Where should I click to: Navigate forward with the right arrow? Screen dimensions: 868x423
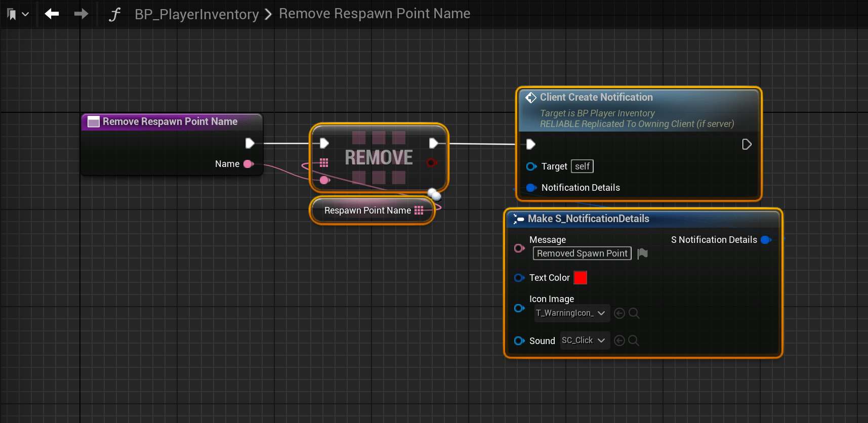(x=81, y=14)
